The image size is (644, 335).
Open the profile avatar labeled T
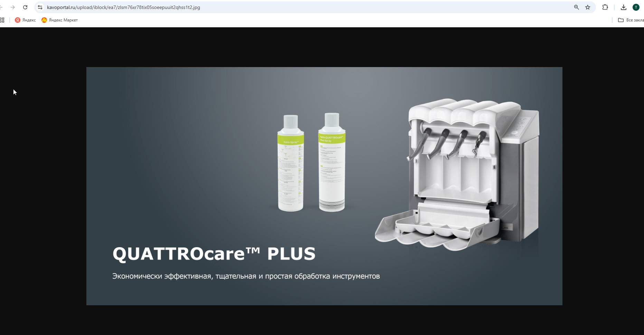(636, 7)
